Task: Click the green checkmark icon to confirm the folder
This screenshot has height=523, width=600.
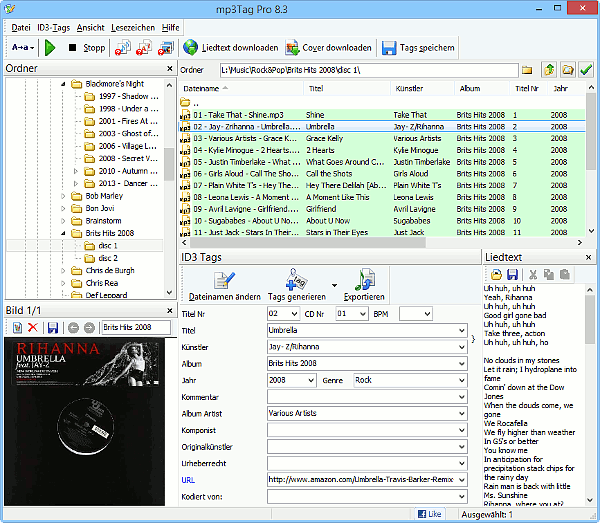Action: pyautogui.click(x=586, y=70)
